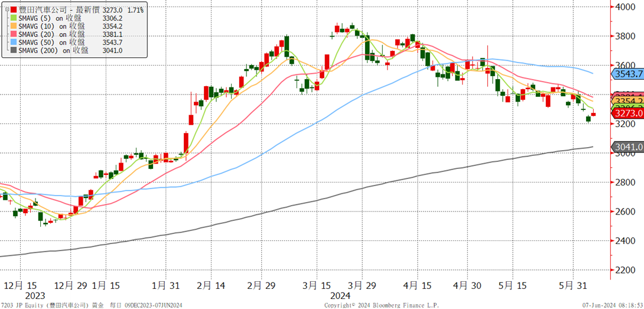
Task: Click the 3381.1 value in the legend
Action: pos(112,34)
